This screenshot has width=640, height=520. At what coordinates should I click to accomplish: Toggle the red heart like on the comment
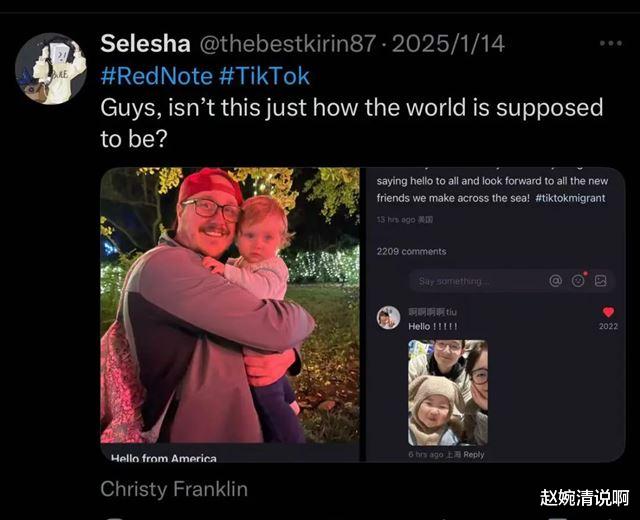608,313
